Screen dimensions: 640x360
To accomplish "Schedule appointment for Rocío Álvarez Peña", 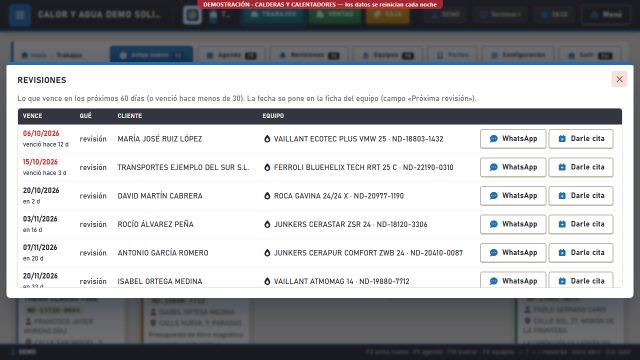I will [581, 224].
